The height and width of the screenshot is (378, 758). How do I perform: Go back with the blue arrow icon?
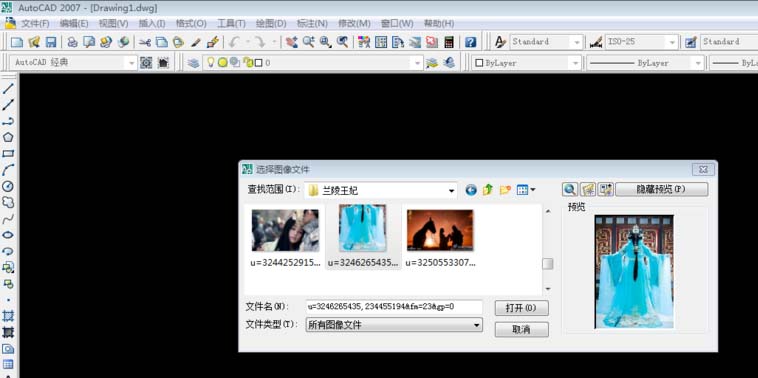[x=471, y=190]
